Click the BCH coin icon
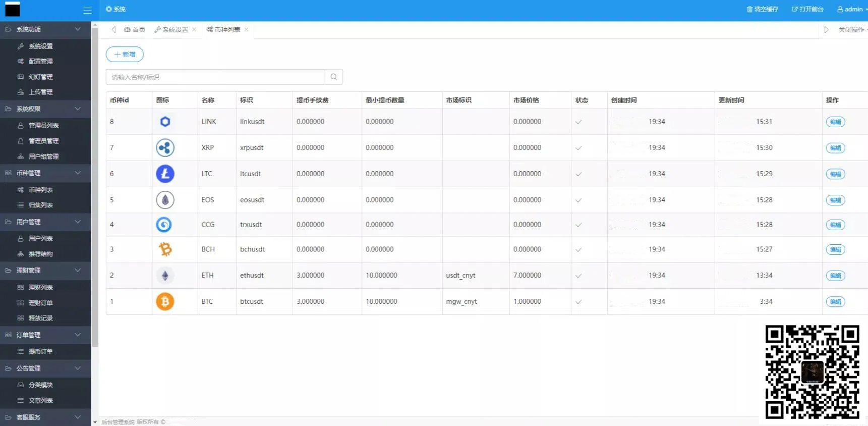This screenshot has width=868, height=426. [x=165, y=249]
